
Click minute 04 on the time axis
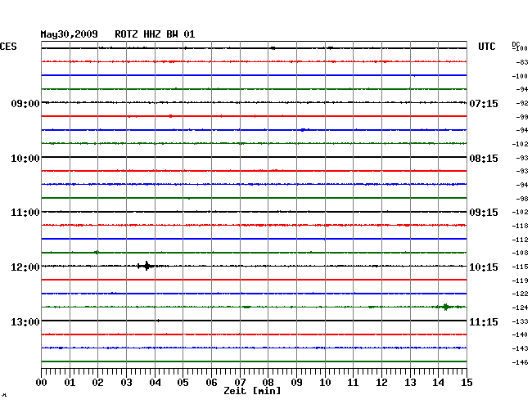pos(155,383)
